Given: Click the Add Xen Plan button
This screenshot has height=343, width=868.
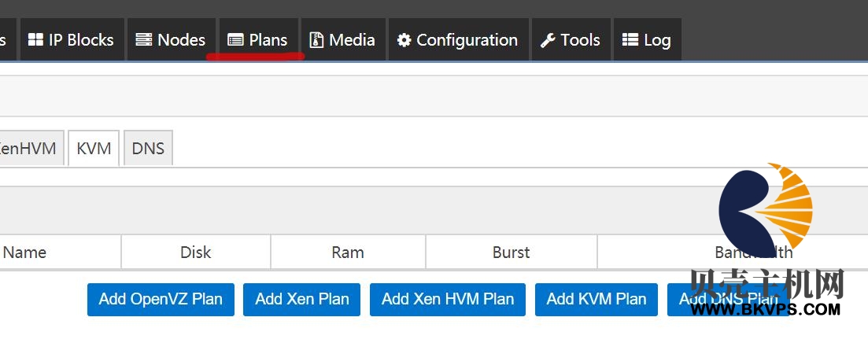Looking at the screenshot, I should (301, 299).
